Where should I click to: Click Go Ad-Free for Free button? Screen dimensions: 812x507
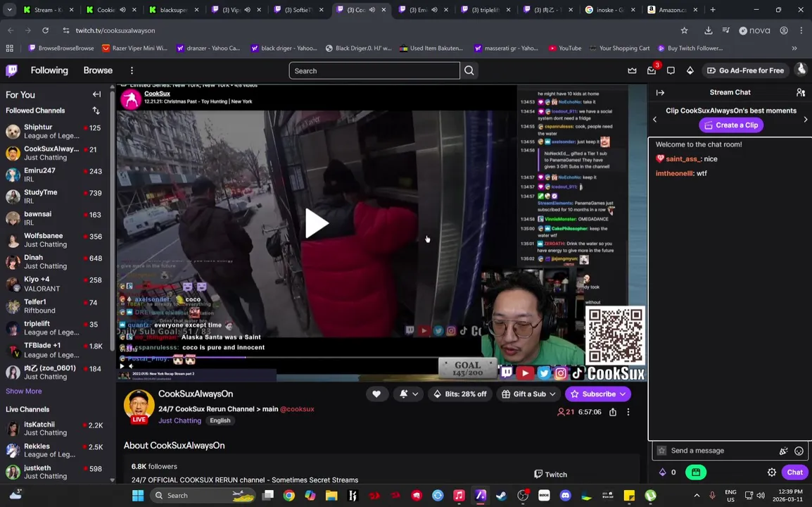745,70
